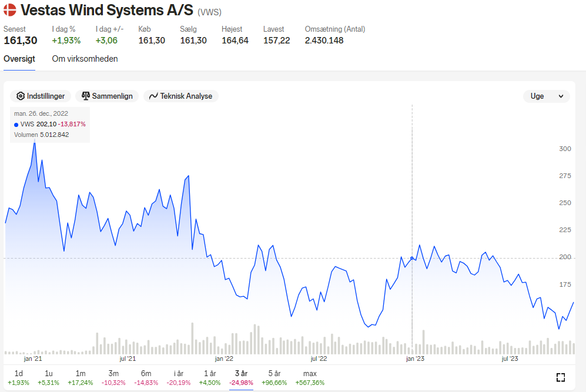Switch to the Oversigt tab
The image size is (586, 392).
click(19, 59)
